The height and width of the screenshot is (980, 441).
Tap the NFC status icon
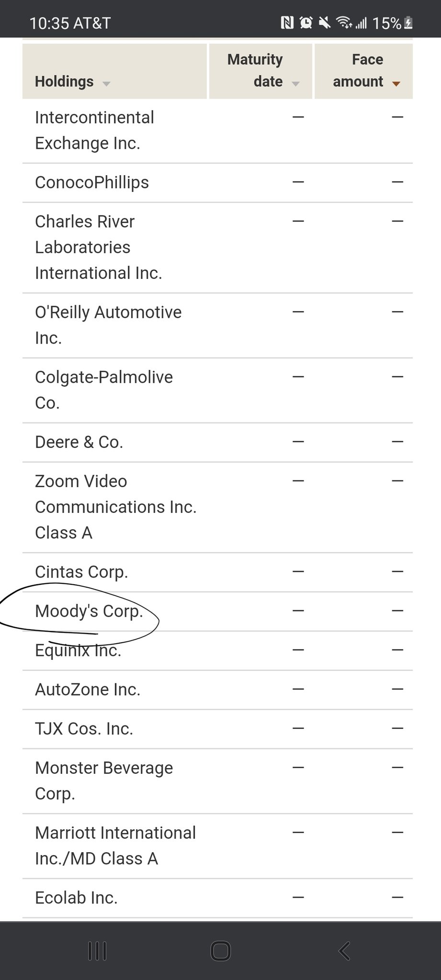(287, 22)
